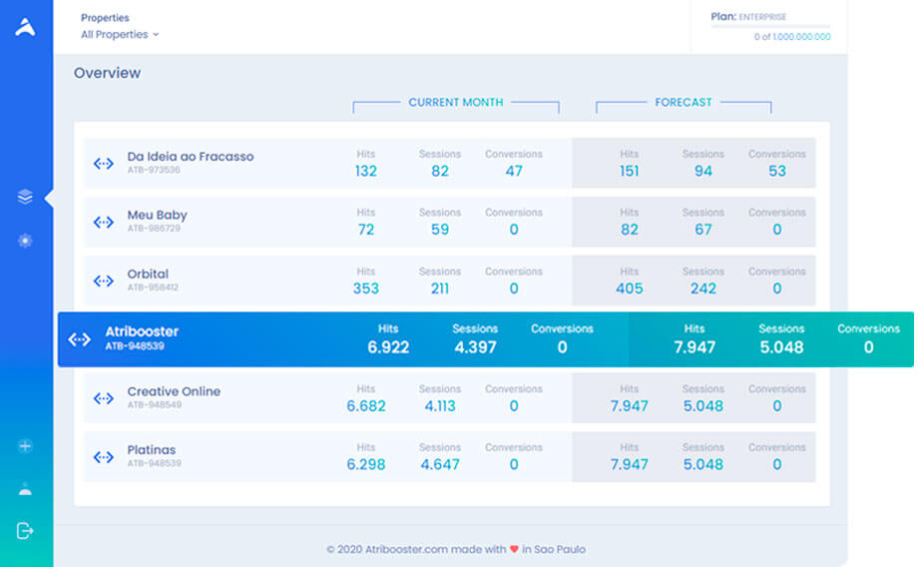Screen dimensions: 924x567
Task: Click the Orbital property name
Action: [148, 275]
